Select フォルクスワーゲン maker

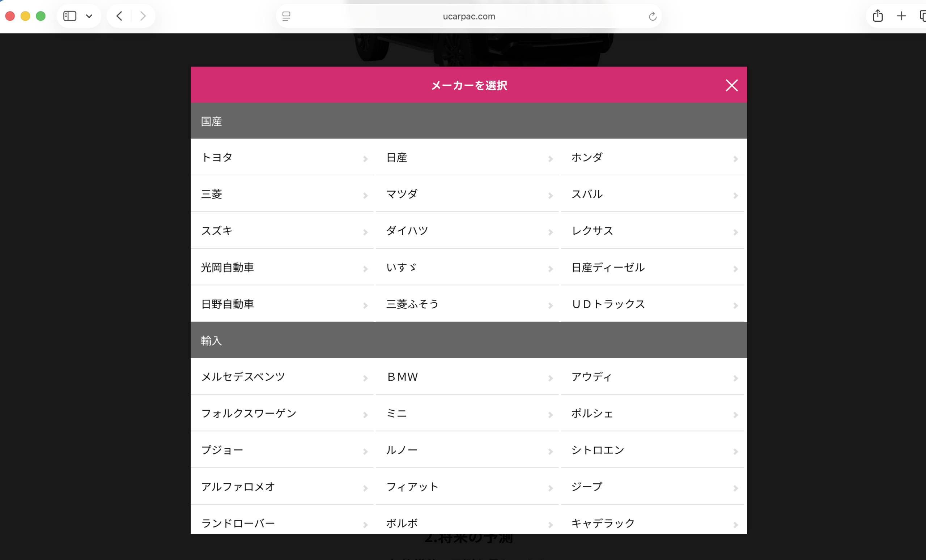point(282,414)
